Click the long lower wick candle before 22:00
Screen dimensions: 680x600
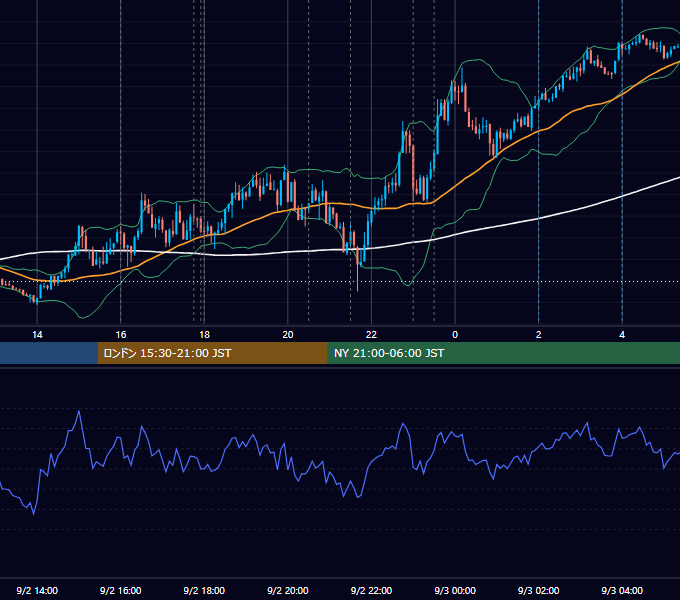pyautogui.click(x=357, y=269)
